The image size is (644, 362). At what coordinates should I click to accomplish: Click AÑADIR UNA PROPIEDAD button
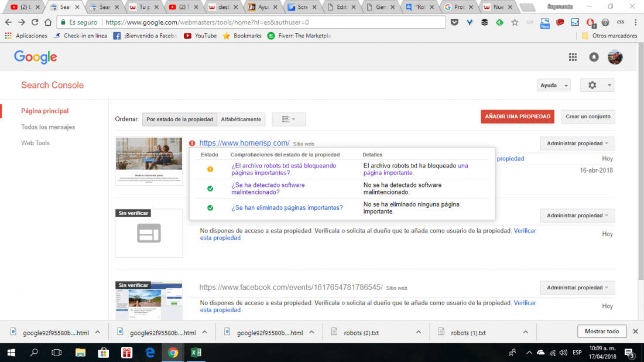point(518,117)
